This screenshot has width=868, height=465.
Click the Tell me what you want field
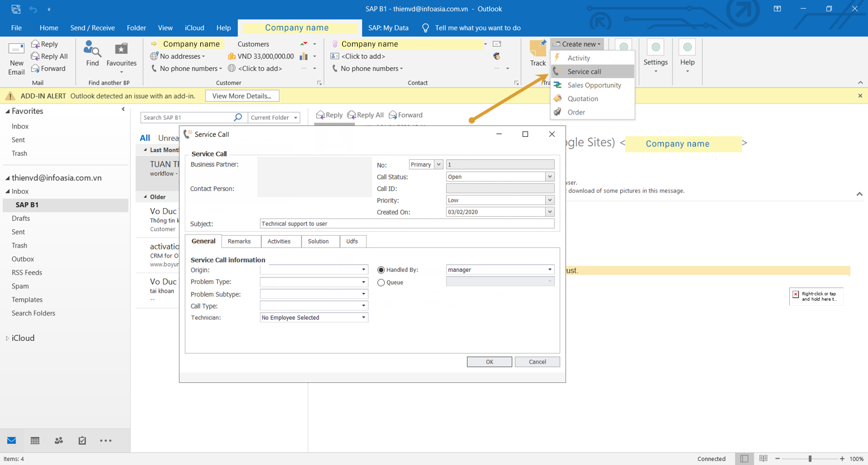(x=477, y=28)
